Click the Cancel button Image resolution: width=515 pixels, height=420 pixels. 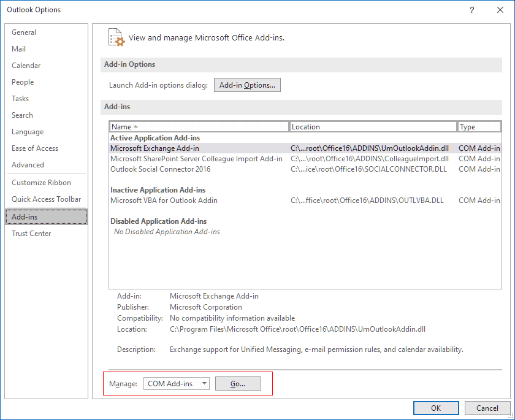pyautogui.click(x=487, y=408)
